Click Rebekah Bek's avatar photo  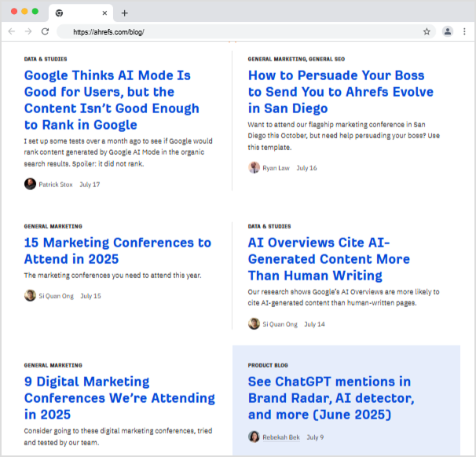tap(254, 437)
